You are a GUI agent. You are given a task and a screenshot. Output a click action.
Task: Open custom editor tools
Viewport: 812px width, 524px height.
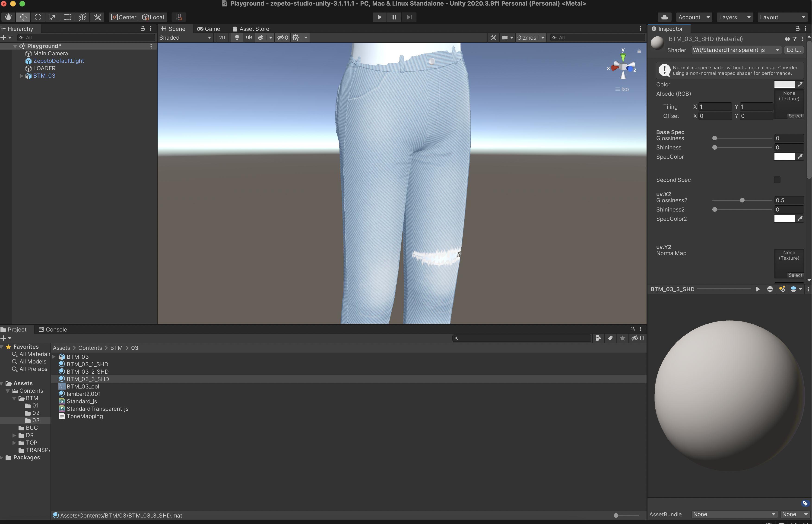98,17
